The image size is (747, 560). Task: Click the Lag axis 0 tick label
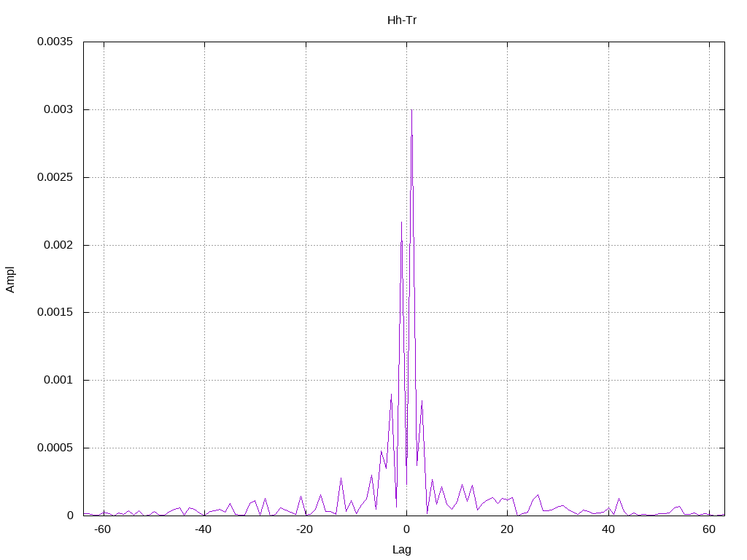[406, 529]
